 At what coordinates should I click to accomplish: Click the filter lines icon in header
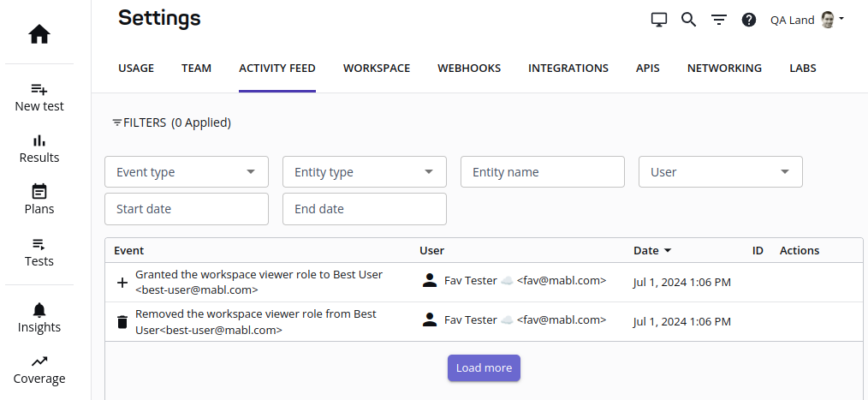[x=719, y=20]
